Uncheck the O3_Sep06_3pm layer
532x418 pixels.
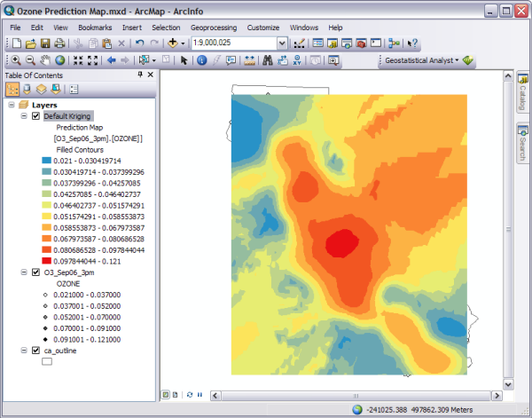point(35,272)
